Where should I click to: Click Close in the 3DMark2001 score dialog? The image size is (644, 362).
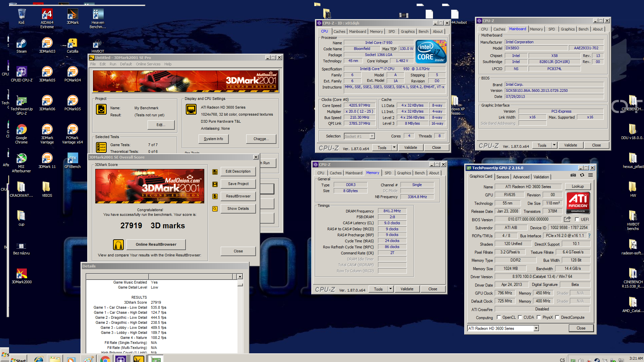coord(238,251)
